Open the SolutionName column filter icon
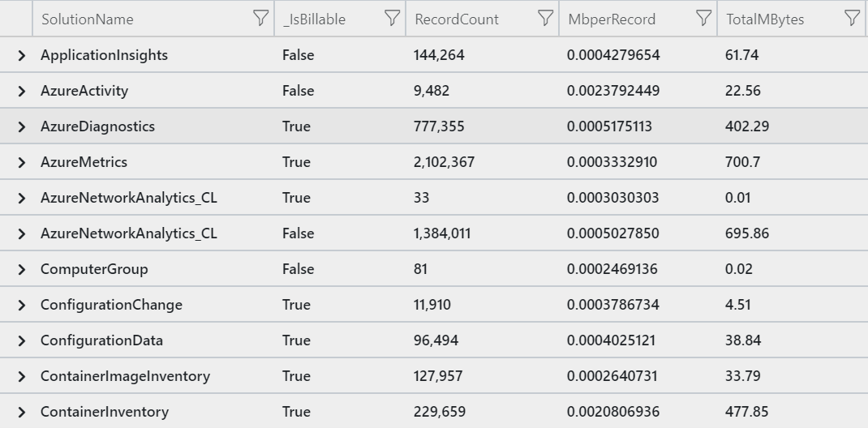The height and width of the screenshot is (428, 868). (x=260, y=19)
